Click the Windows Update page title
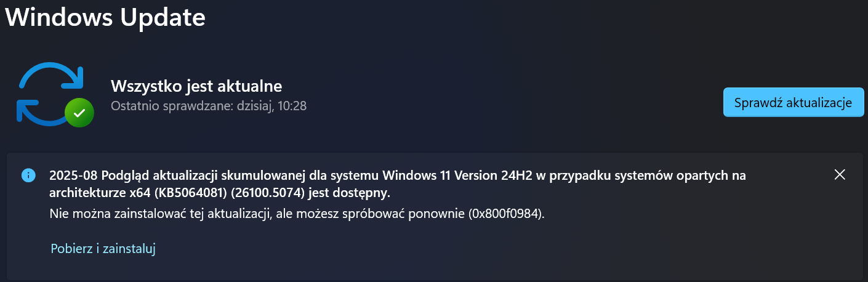The height and width of the screenshot is (282, 868). (105, 17)
